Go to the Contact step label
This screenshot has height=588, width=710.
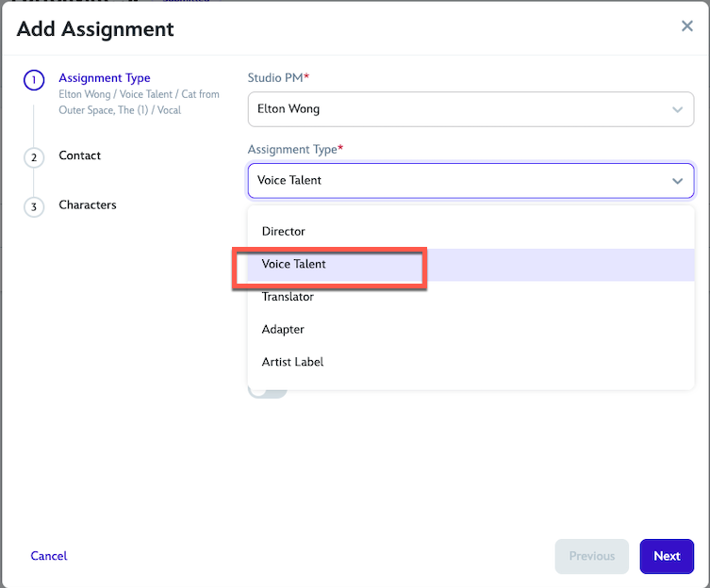click(x=79, y=155)
